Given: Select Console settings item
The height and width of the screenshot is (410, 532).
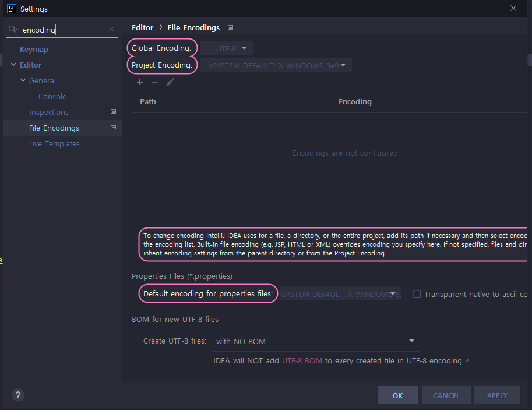Looking at the screenshot, I should (x=52, y=96).
